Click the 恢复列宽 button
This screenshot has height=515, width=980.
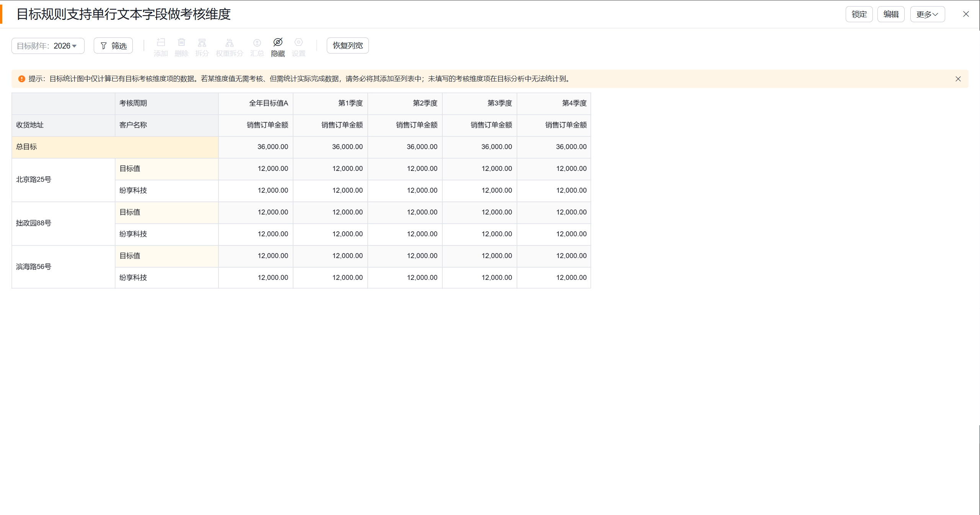coord(347,45)
